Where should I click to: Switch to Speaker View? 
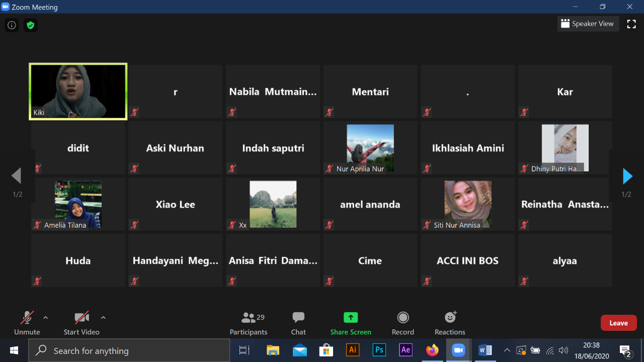[x=588, y=24]
